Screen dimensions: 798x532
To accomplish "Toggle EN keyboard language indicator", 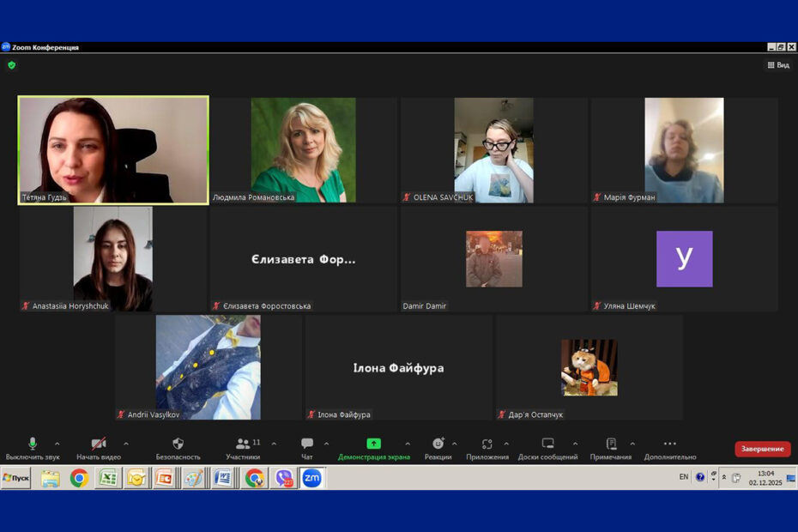I will click(684, 477).
